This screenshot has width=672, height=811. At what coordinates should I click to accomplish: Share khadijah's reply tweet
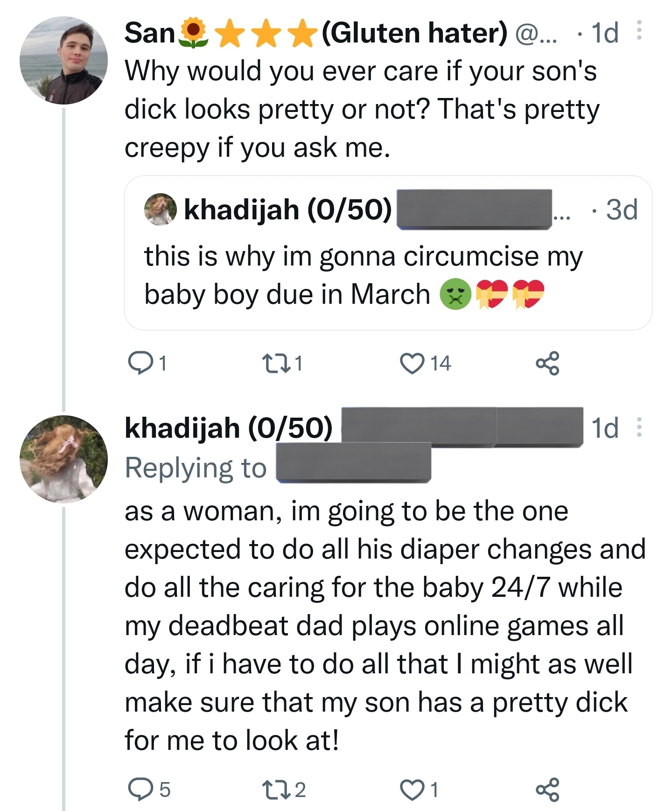click(547, 790)
